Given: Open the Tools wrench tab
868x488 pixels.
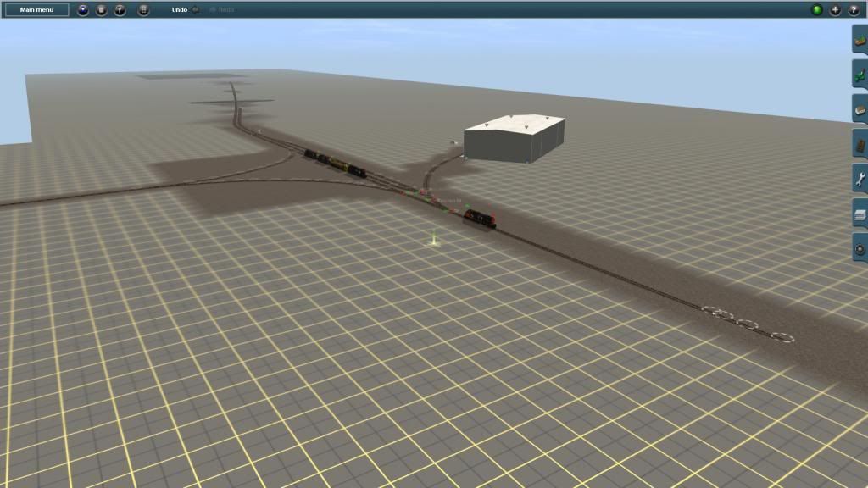Looking at the screenshot, I should coord(860,179).
